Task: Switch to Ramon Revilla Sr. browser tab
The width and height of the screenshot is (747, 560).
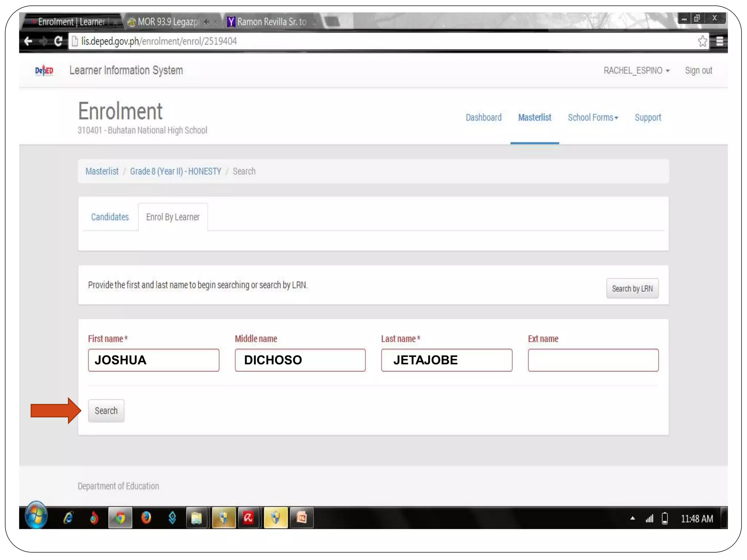Action: point(271,22)
